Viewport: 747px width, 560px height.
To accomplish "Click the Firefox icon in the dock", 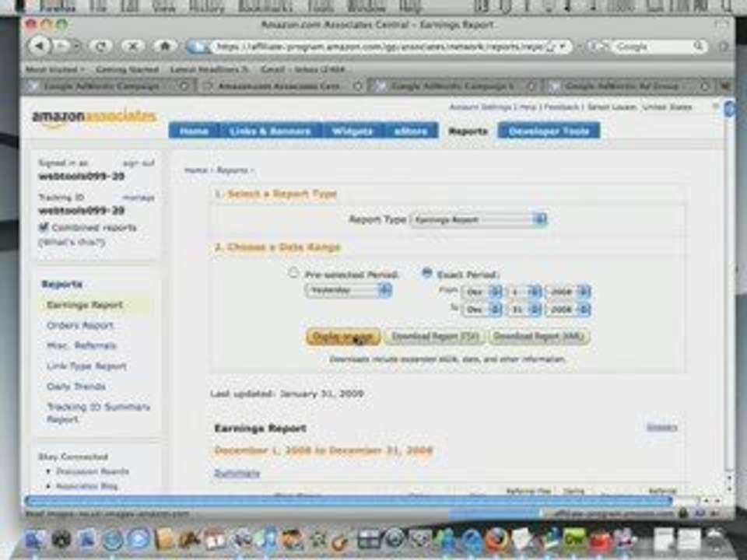I will pyautogui.click(x=496, y=540).
